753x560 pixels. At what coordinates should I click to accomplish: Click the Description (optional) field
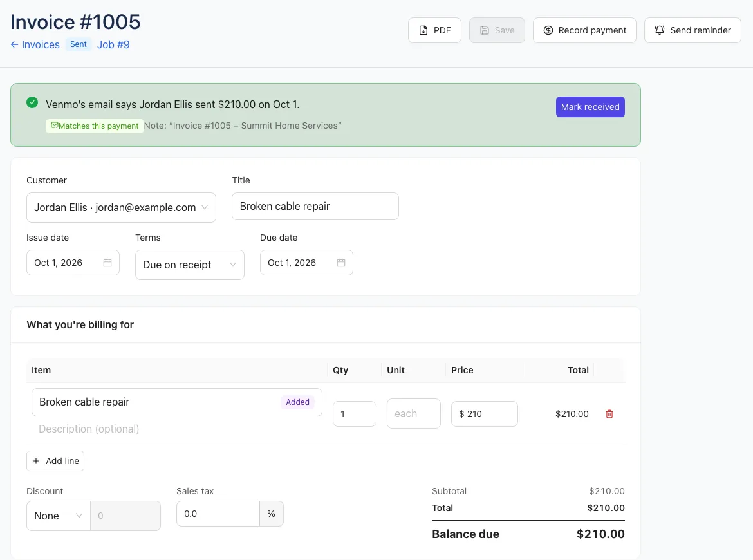tap(177, 429)
